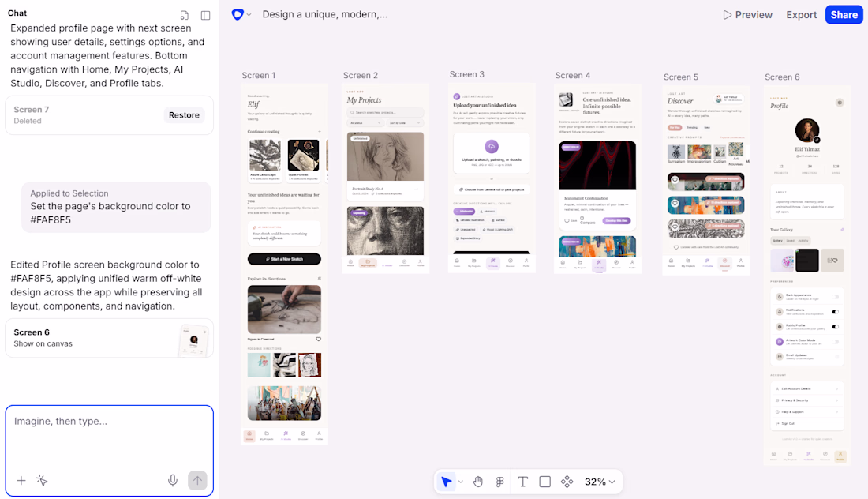Open the Preview mode
868x499 pixels.
(x=747, y=15)
